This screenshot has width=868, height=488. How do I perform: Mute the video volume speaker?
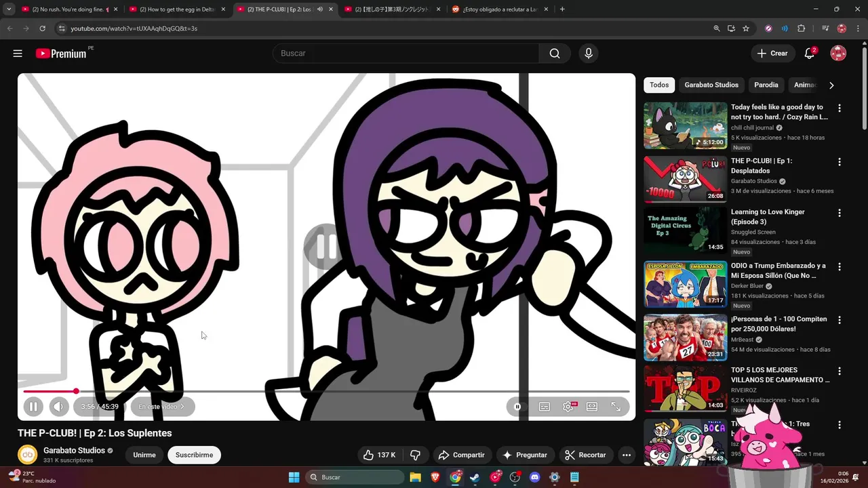[59, 407]
